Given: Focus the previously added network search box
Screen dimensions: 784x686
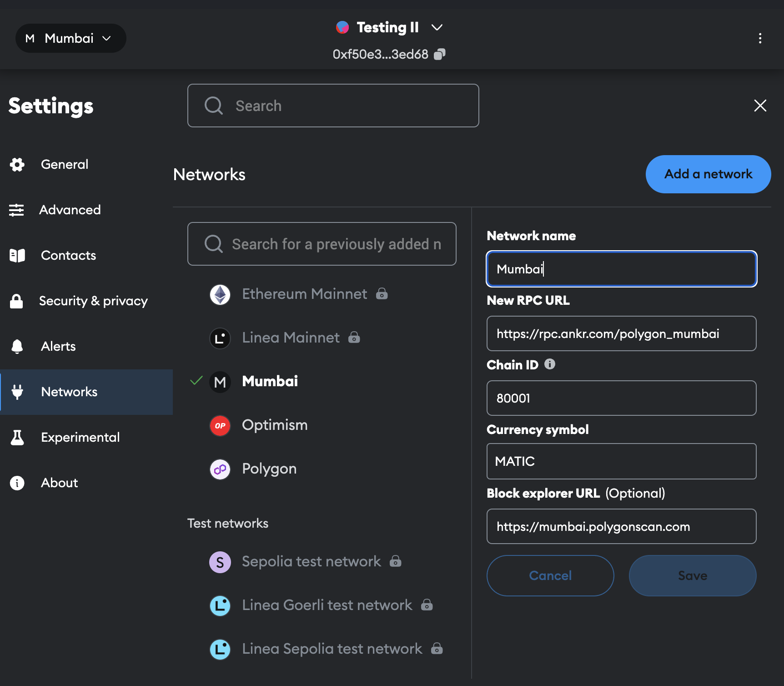Looking at the screenshot, I should click(322, 244).
